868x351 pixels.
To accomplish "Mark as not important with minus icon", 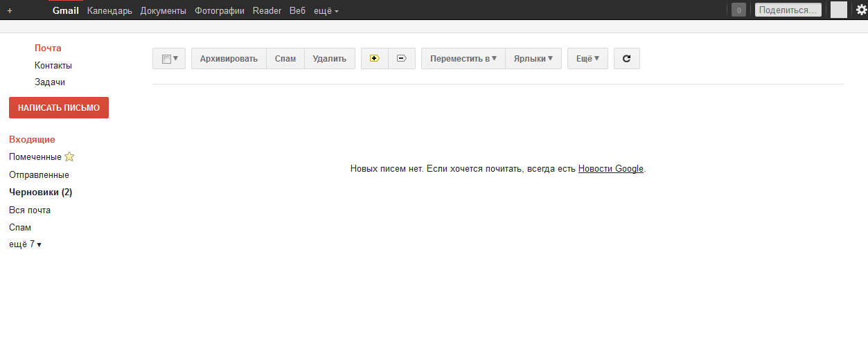I will [402, 59].
